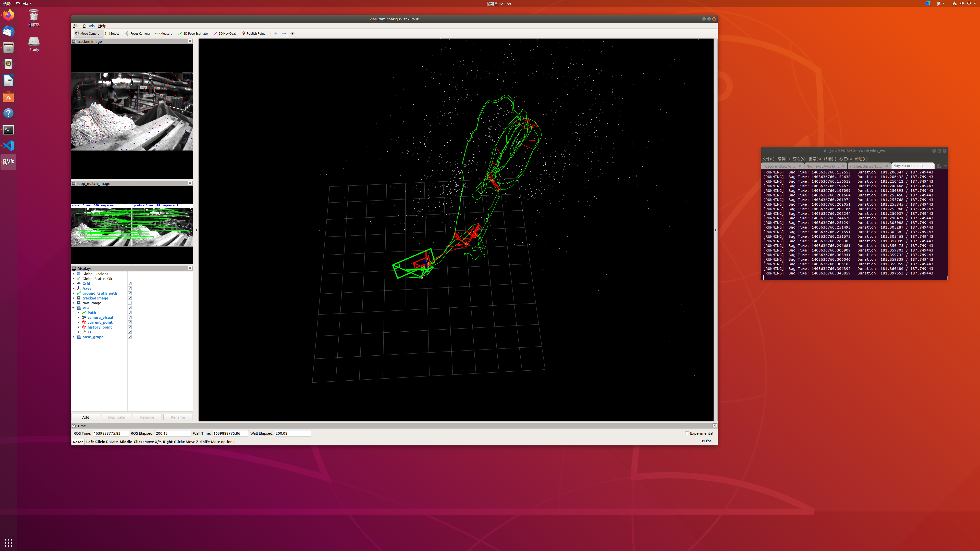Toggle the Grid display checkbox
980x551 pixels.
pos(130,284)
